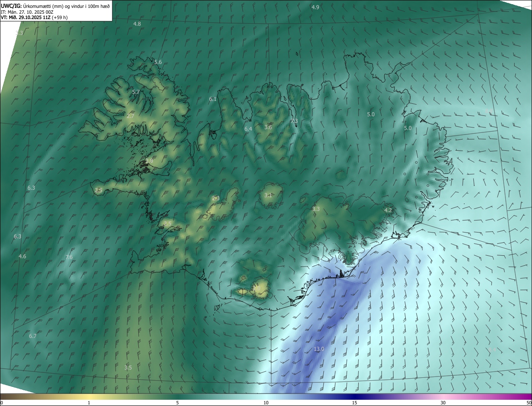This screenshot has height=406, width=532.
Task: Click the 2.7 value label on the map
Action: click(x=130, y=116)
